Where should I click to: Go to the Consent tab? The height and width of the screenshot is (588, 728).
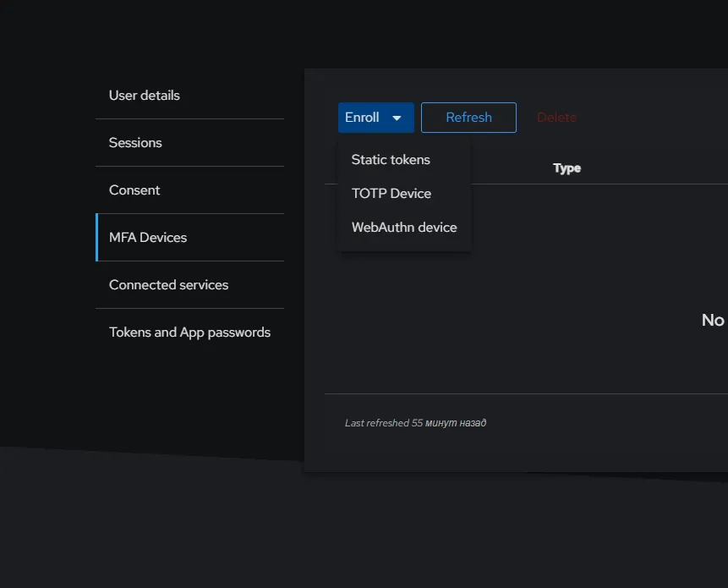tap(134, 190)
